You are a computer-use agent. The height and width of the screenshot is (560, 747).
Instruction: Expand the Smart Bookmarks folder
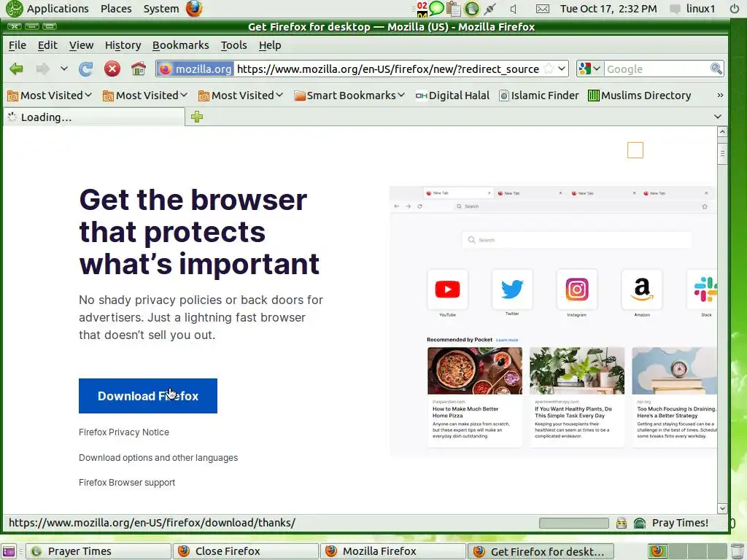tap(349, 96)
